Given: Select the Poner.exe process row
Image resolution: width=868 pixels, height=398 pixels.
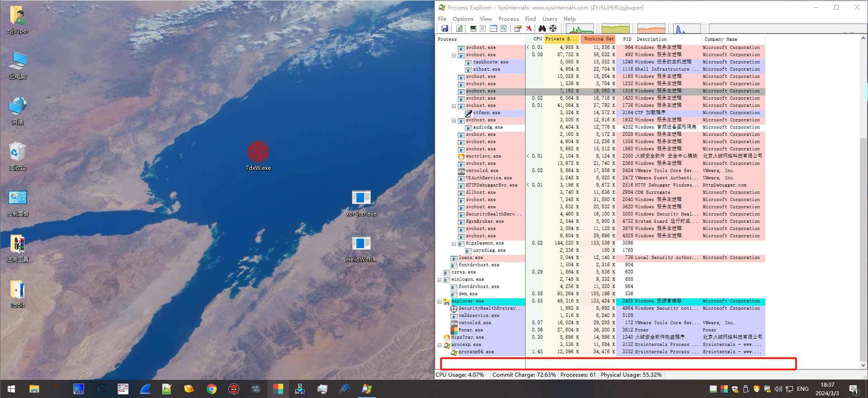Looking at the screenshot, I should click(600, 330).
